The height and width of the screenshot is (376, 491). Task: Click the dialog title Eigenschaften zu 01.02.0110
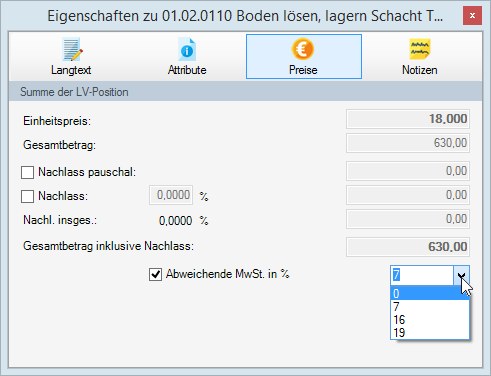[245, 16]
